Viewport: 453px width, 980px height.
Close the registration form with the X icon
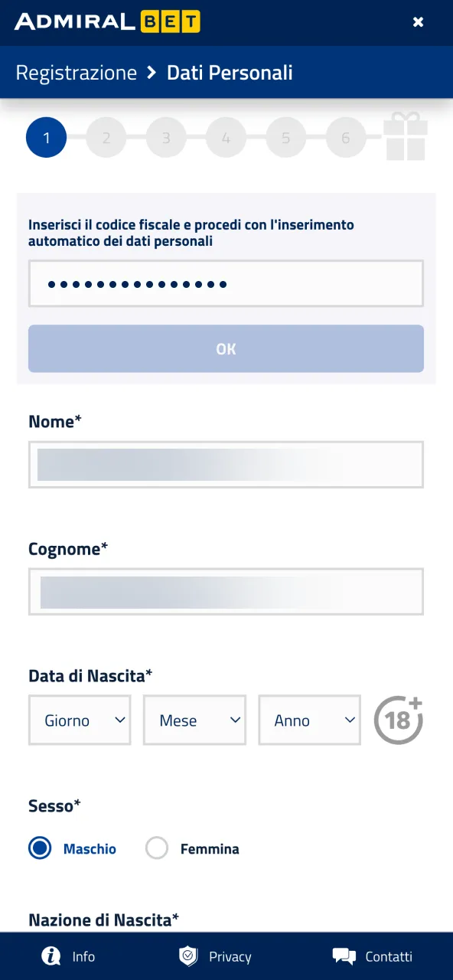pyautogui.click(x=418, y=22)
